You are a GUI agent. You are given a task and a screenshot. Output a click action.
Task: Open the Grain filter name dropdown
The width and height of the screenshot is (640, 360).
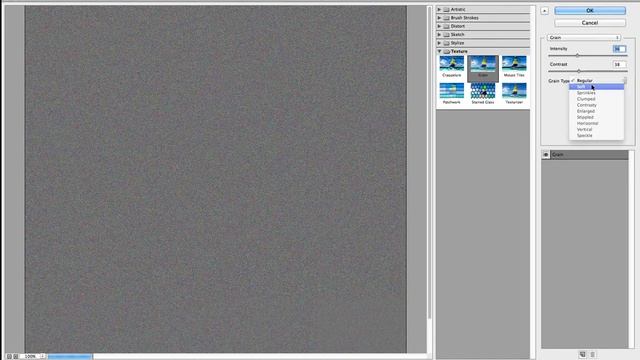click(584, 38)
